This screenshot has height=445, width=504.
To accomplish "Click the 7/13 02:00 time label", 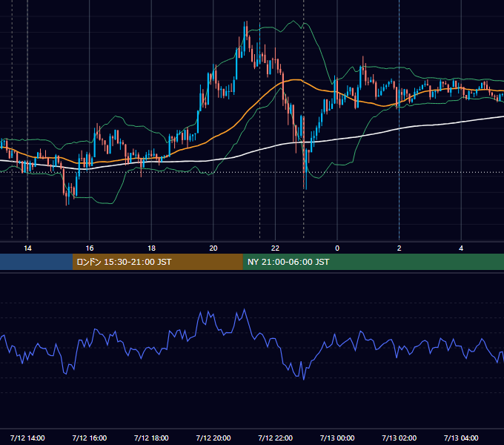I will click(x=399, y=438).
